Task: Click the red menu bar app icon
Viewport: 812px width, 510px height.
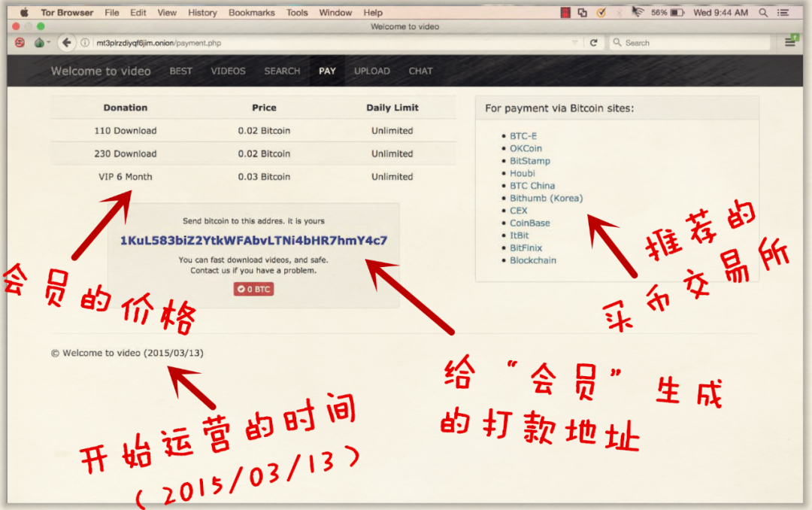Action: coord(565,13)
